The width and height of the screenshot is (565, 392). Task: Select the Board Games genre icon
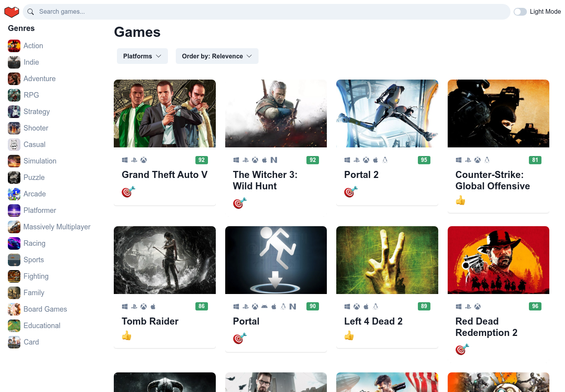14,309
